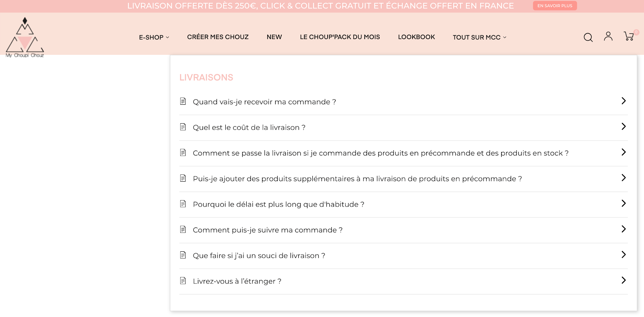
Task: Click the account profile icon
Action: click(x=608, y=36)
